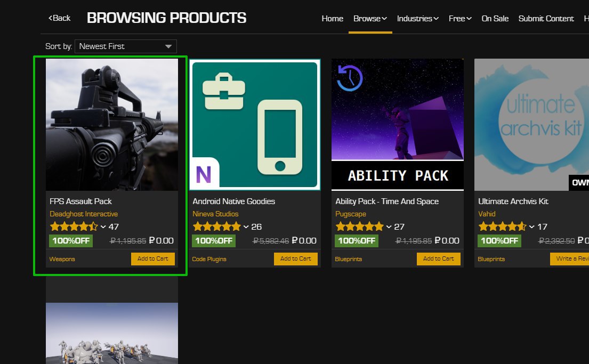Image resolution: width=589 pixels, height=364 pixels.
Task: Click the review count 47
Action: tap(114, 227)
